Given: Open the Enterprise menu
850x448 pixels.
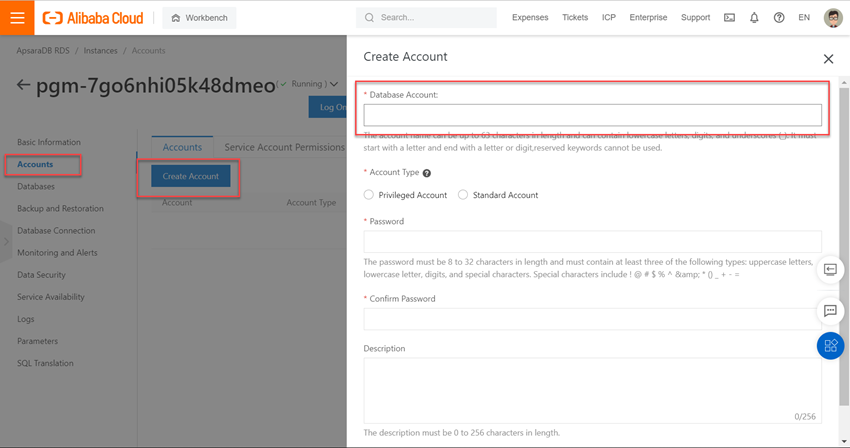Looking at the screenshot, I should pyautogui.click(x=648, y=17).
